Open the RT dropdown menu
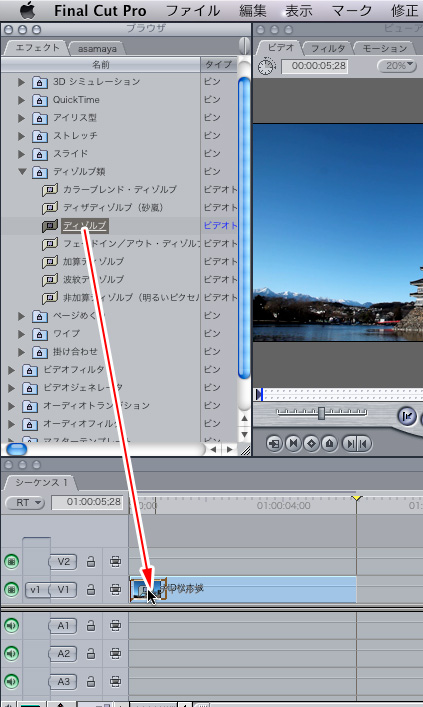This screenshot has width=423, height=707. click(25, 502)
